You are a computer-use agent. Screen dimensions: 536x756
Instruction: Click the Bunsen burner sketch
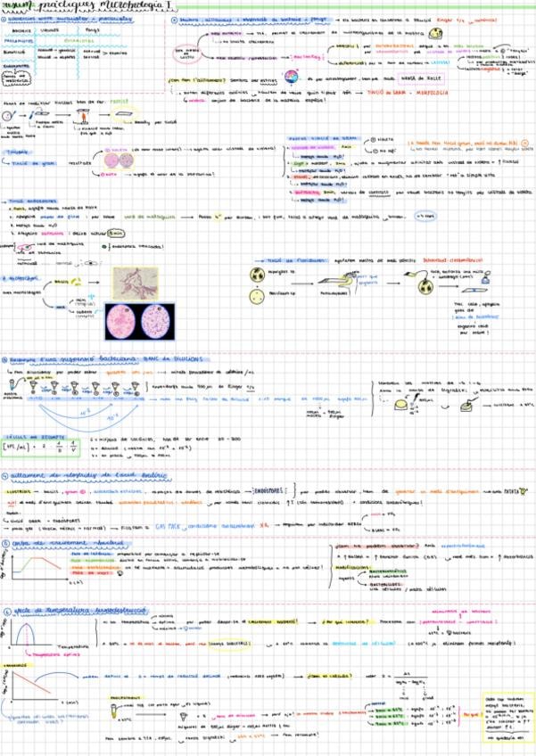click(84, 116)
